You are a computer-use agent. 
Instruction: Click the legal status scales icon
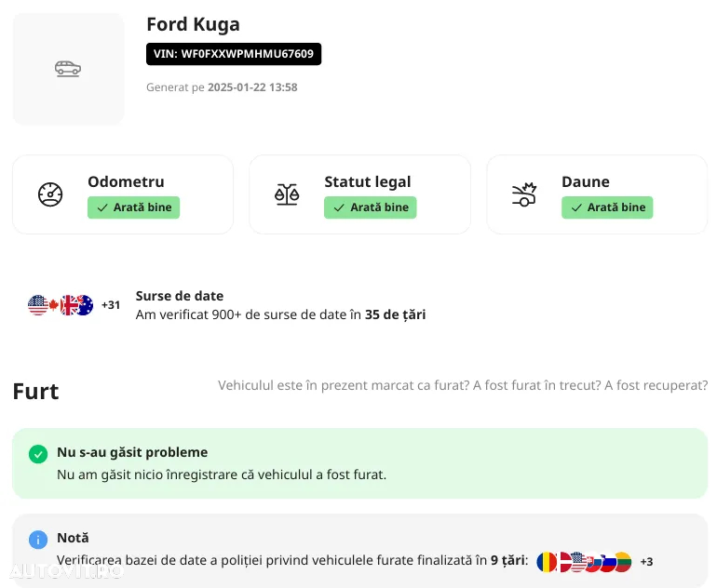(287, 194)
